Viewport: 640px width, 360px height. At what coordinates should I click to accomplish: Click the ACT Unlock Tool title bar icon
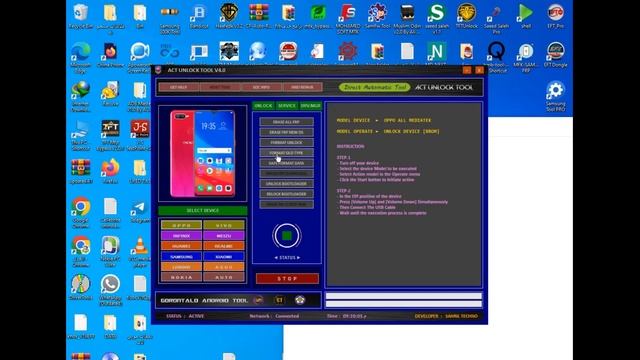pos(158,70)
